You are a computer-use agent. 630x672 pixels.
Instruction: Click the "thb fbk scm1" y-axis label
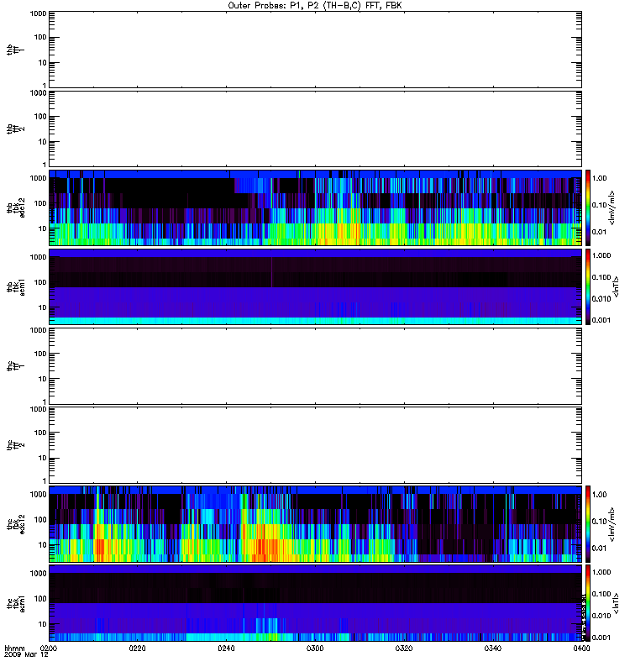pos(15,287)
